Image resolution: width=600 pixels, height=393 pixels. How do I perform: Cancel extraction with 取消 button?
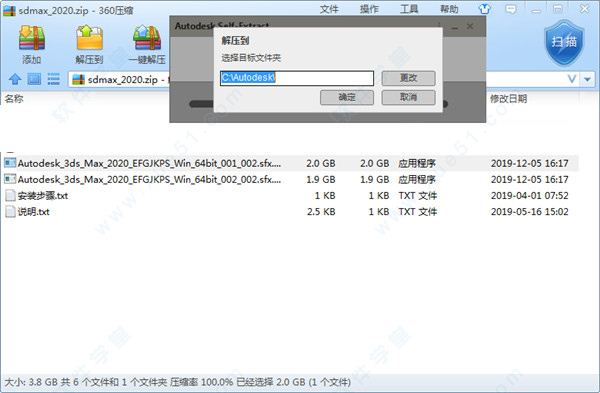[408, 97]
